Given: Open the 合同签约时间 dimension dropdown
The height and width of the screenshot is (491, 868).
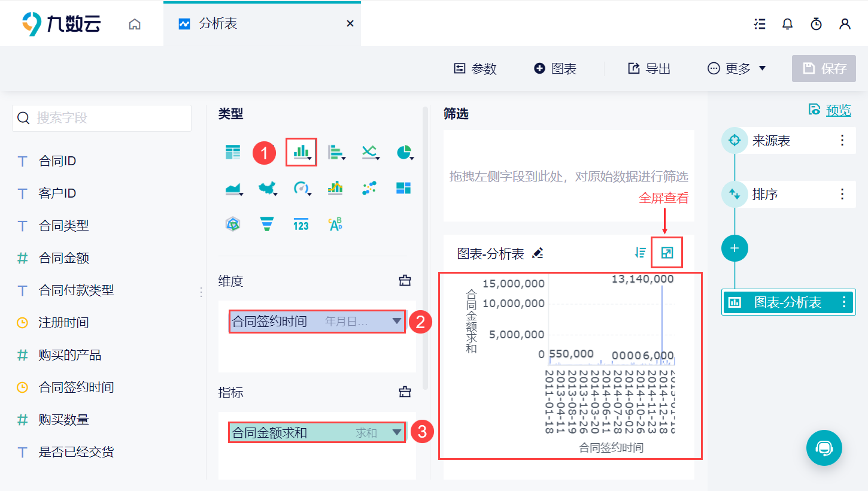Looking at the screenshot, I should 397,321.
